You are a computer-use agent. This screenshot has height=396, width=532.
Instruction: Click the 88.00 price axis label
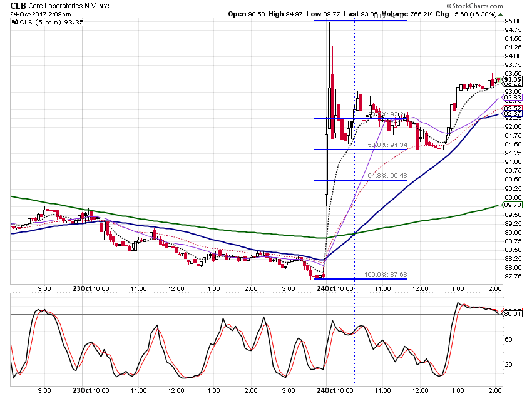click(x=513, y=268)
